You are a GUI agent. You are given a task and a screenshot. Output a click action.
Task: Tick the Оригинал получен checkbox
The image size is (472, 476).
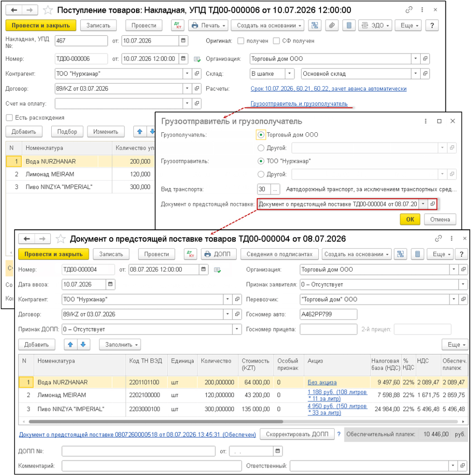point(241,41)
